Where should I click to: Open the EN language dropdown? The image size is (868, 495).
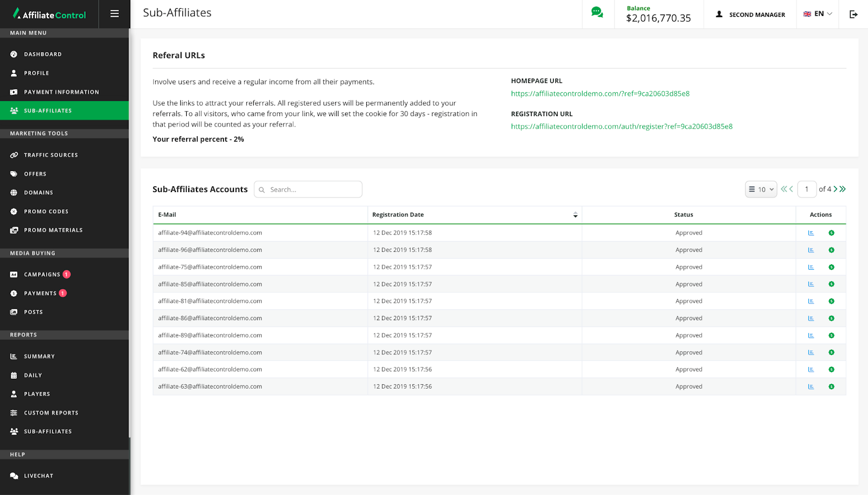click(818, 14)
